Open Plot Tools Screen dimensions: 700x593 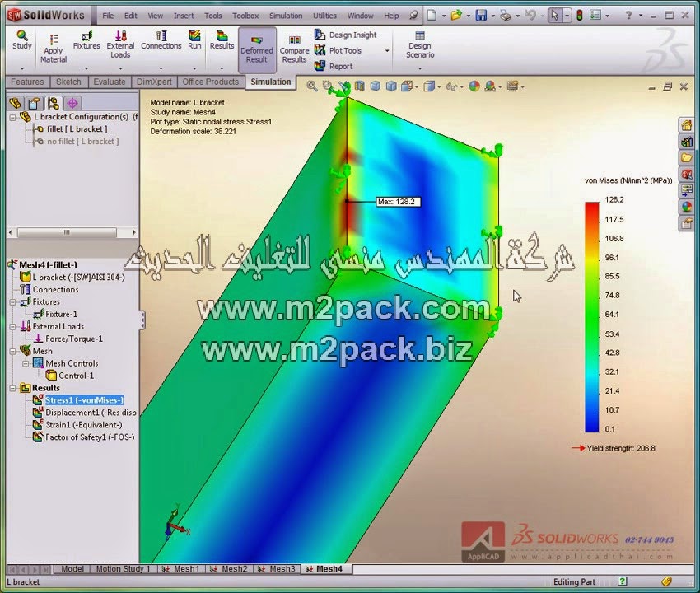pos(338,50)
